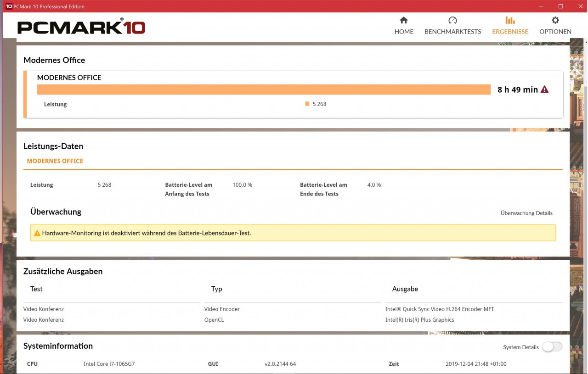Click the PCMark title bar app icon
The width and height of the screenshot is (588, 374).
(x=9, y=6)
